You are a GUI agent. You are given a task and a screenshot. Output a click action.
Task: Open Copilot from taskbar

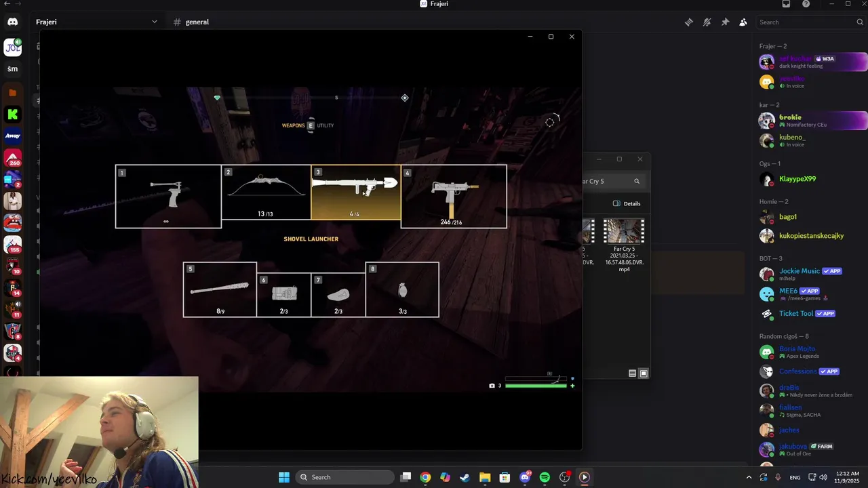point(445,477)
